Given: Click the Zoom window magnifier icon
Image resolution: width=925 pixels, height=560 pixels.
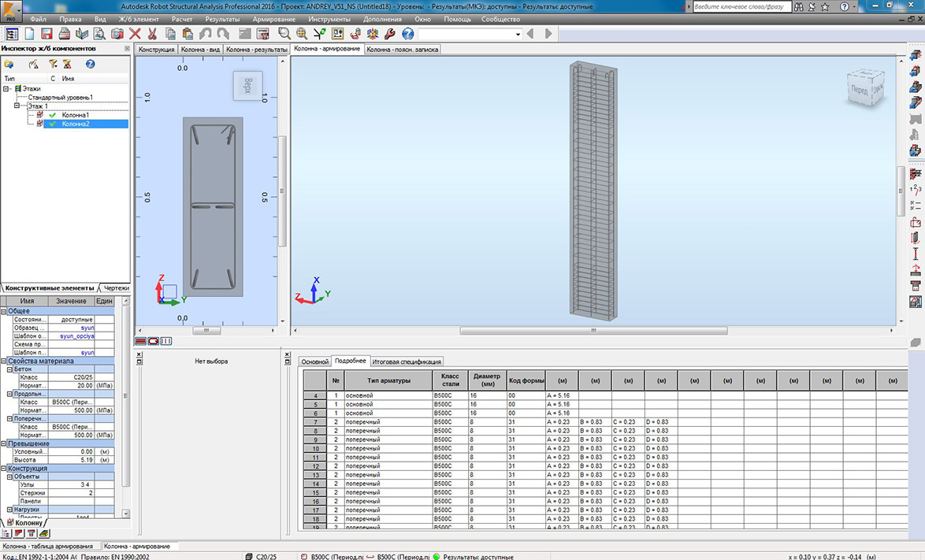Looking at the screenshot, I should coord(284,34).
